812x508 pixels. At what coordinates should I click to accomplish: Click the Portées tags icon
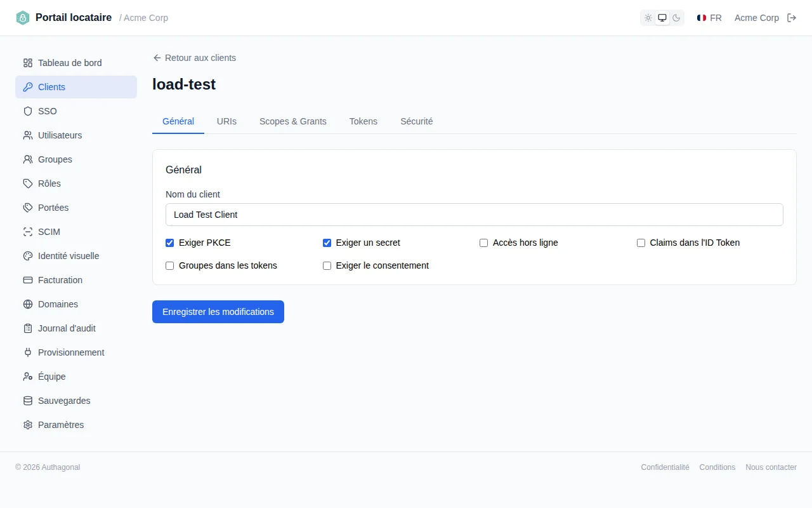click(x=28, y=208)
